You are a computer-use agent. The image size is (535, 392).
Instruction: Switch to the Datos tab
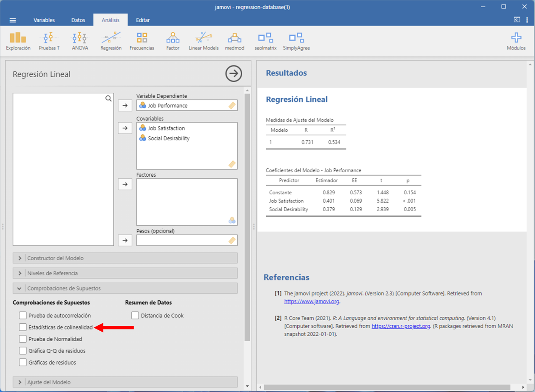click(78, 20)
